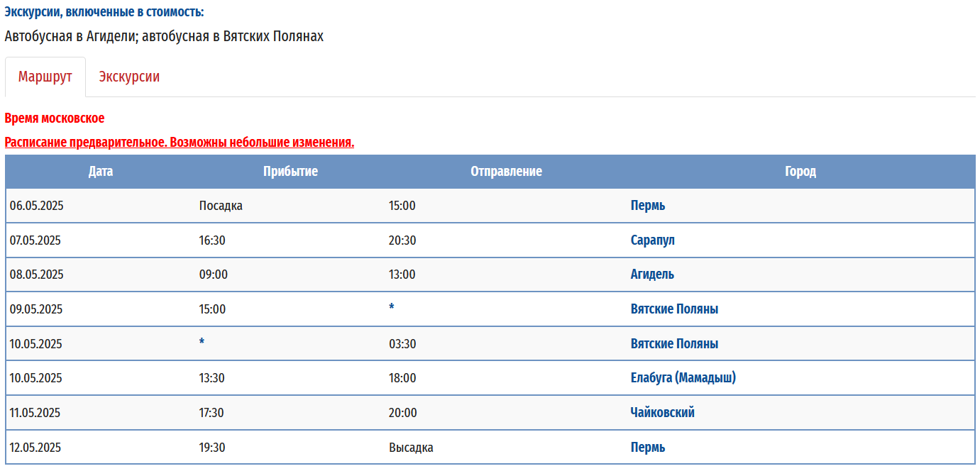Open the Маршрут tab
The width and height of the screenshot is (980, 471).
coord(45,77)
